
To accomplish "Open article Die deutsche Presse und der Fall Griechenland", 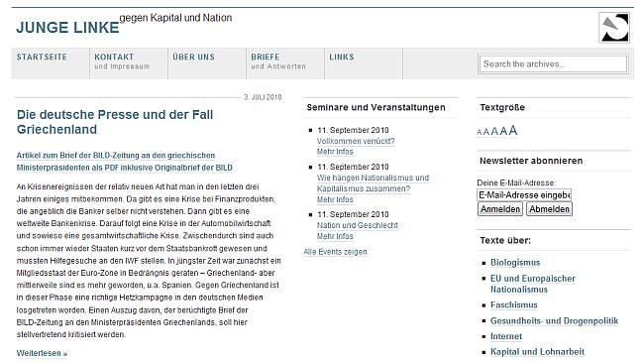I will tap(115, 122).
